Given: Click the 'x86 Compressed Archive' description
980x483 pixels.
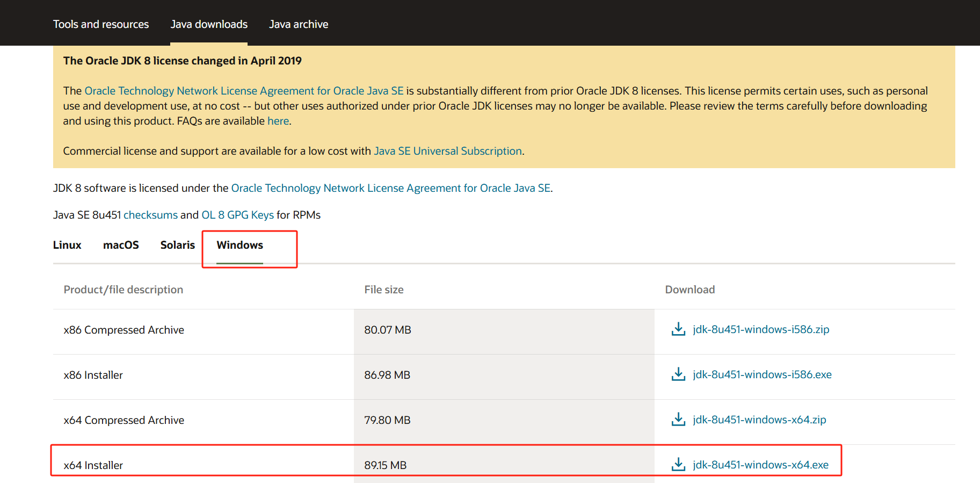Looking at the screenshot, I should pos(124,330).
